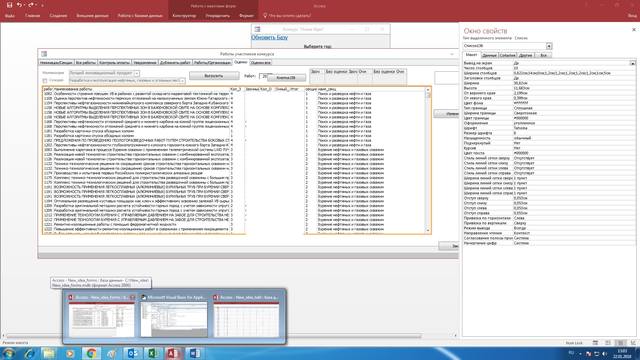The height and width of the screenshot is (360, 640).
Task: Expand the Номинация combo box arrow
Action: click(137, 73)
